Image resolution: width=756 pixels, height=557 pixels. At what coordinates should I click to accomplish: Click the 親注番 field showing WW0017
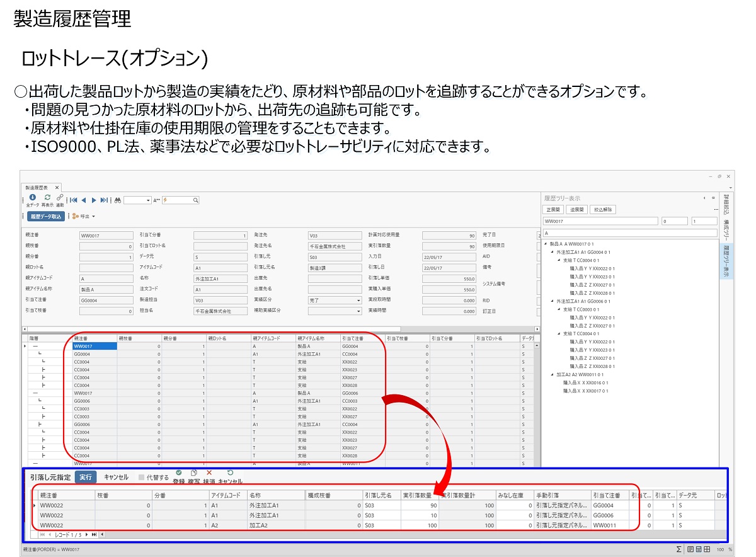tap(106, 236)
